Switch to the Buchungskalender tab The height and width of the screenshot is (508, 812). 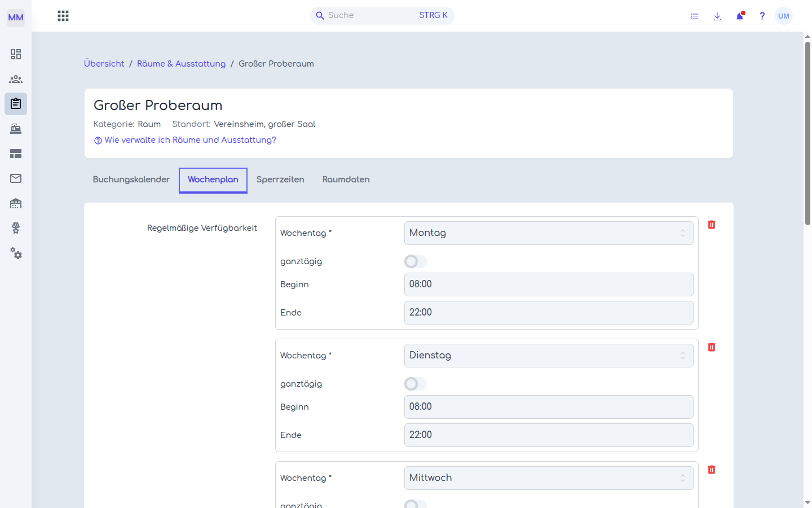pyautogui.click(x=131, y=179)
